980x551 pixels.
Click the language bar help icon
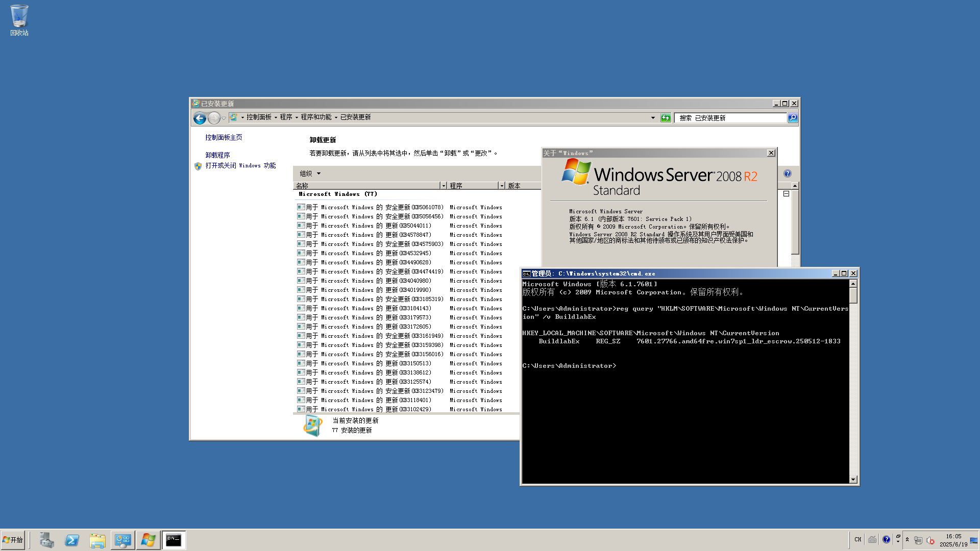pos(886,539)
